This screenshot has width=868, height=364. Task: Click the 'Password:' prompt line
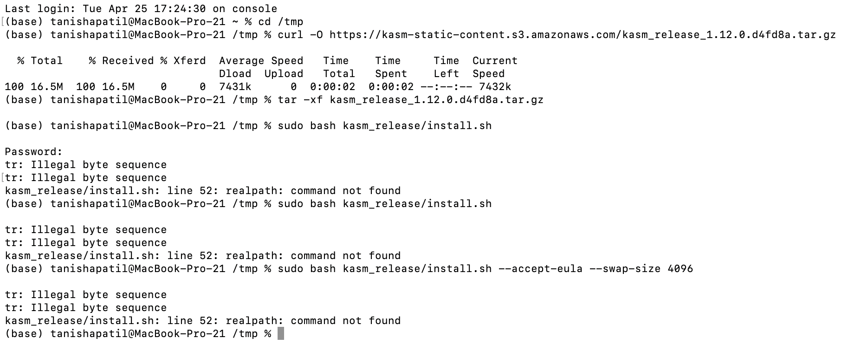[x=33, y=152]
